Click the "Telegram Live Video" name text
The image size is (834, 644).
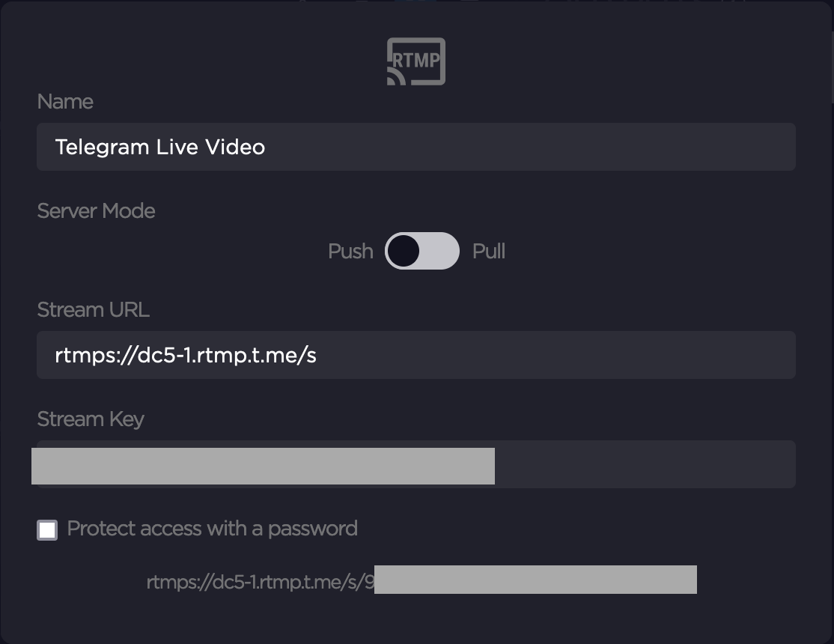pos(160,147)
